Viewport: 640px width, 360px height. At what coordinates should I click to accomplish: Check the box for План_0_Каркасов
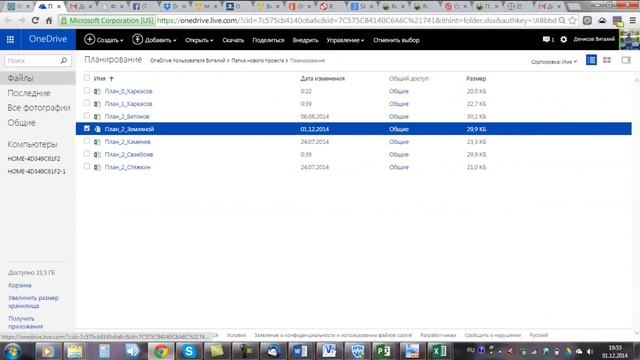(x=87, y=90)
